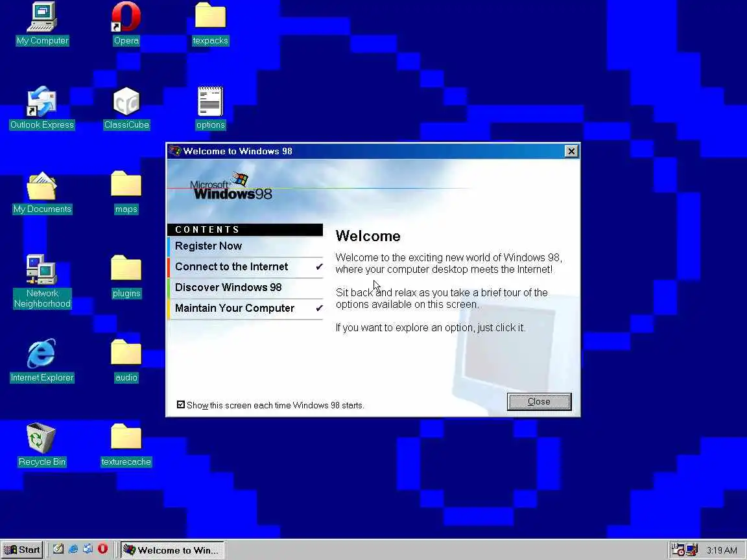
Task: Click the Close button in Welcome dialog
Action: point(539,401)
